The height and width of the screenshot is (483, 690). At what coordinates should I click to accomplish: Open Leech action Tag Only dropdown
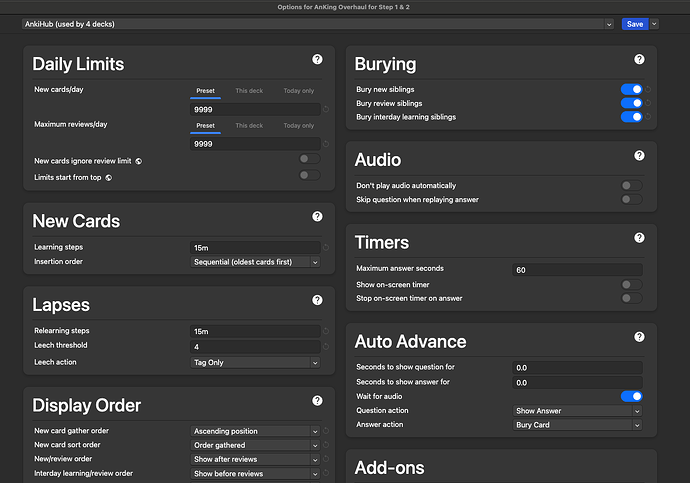255,362
